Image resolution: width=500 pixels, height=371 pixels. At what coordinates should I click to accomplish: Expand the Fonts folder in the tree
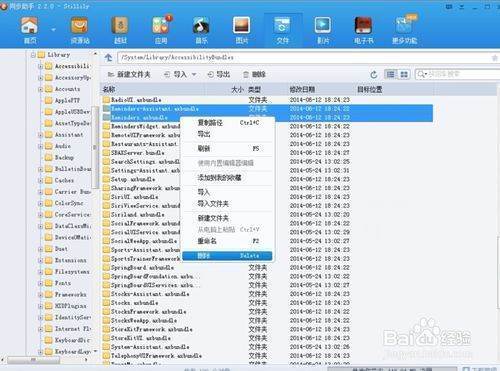[40, 283]
